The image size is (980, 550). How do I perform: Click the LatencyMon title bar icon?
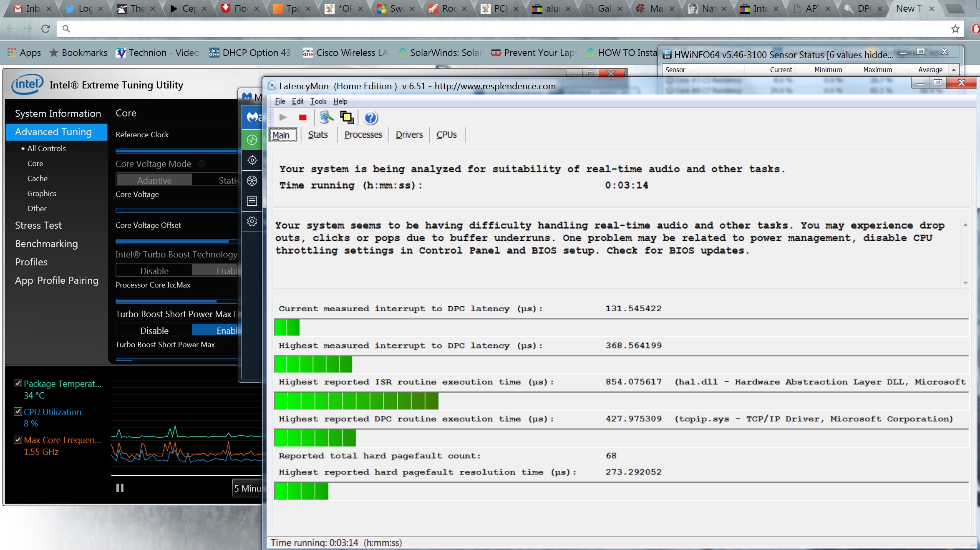coord(272,86)
